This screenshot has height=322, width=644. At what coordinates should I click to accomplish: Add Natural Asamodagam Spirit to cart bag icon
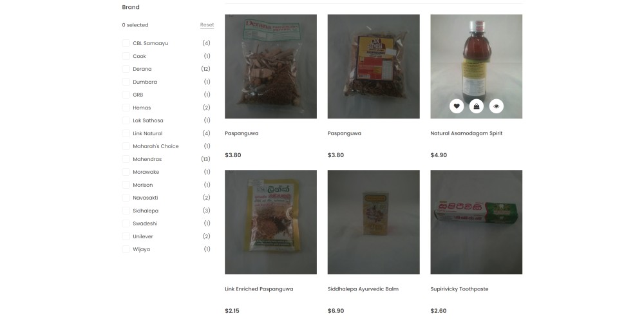pyautogui.click(x=476, y=106)
